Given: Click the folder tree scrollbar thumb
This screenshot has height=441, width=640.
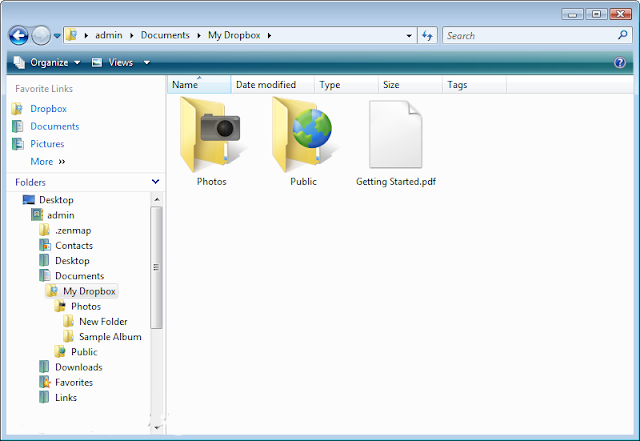Looking at the screenshot, I should tap(156, 267).
